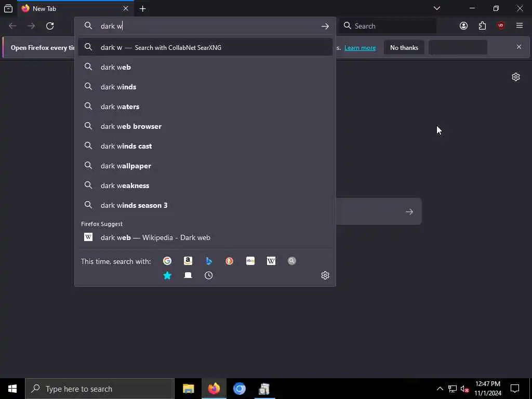
Task: Click the muted volume tray icon
Action: [x=465, y=389]
